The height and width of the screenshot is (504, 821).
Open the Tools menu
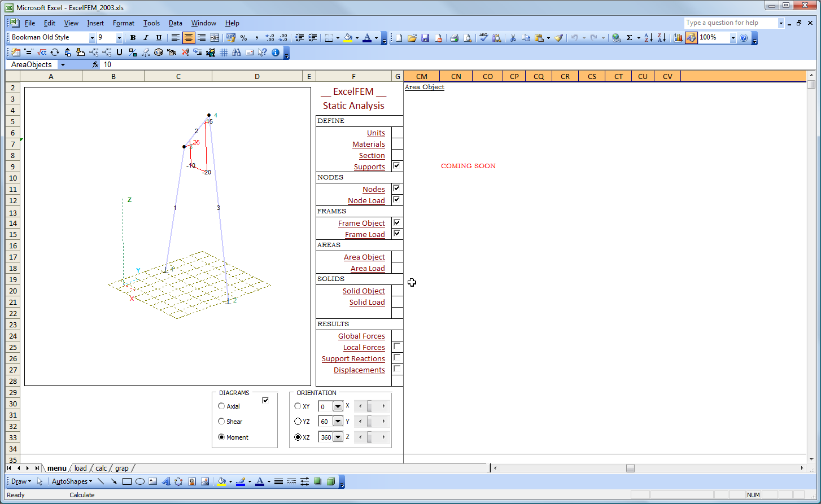click(x=151, y=23)
